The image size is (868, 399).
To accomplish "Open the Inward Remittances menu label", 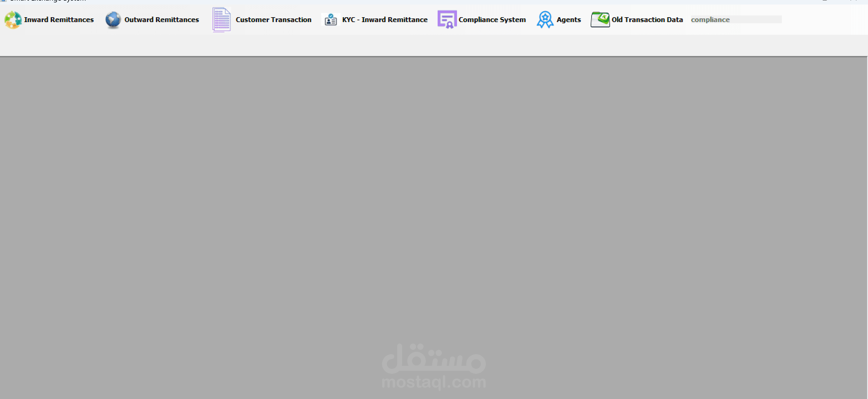I will pos(59,20).
